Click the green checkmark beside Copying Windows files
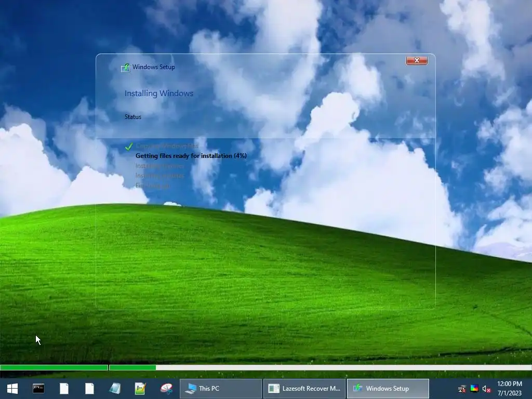The image size is (532, 399). [129, 146]
